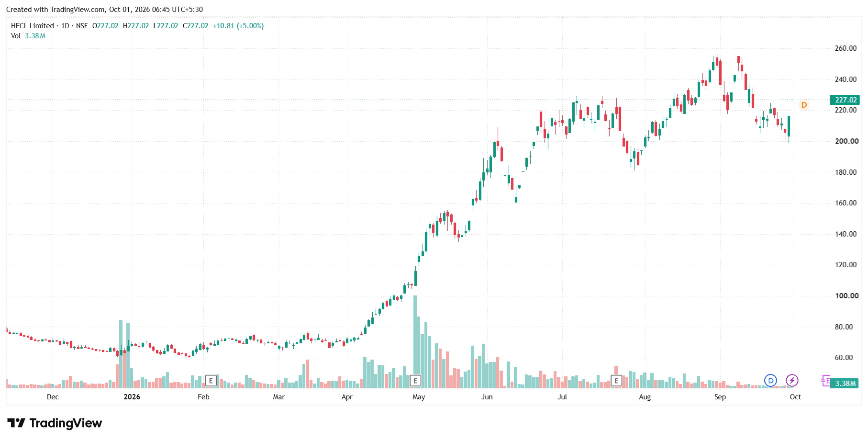Click the 180.00 price axis label

coord(846,172)
